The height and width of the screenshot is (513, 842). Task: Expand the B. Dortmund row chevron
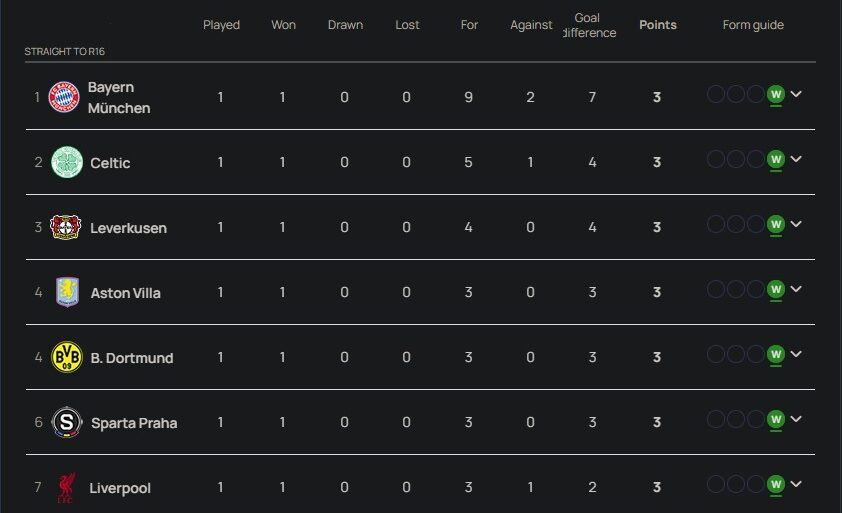pos(796,355)
